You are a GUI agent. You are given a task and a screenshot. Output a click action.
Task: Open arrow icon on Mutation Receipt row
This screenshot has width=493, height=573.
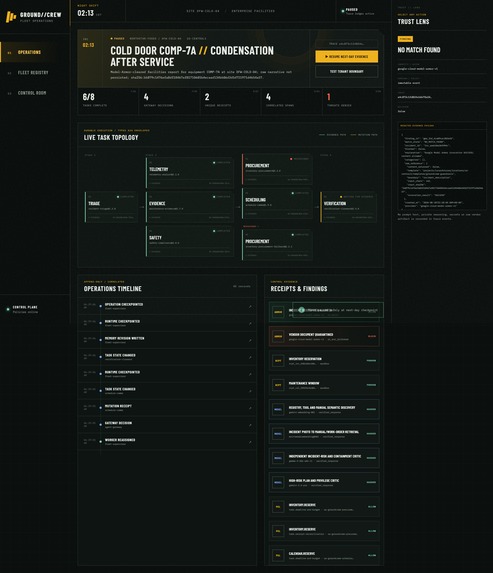[x=250, y=408]
